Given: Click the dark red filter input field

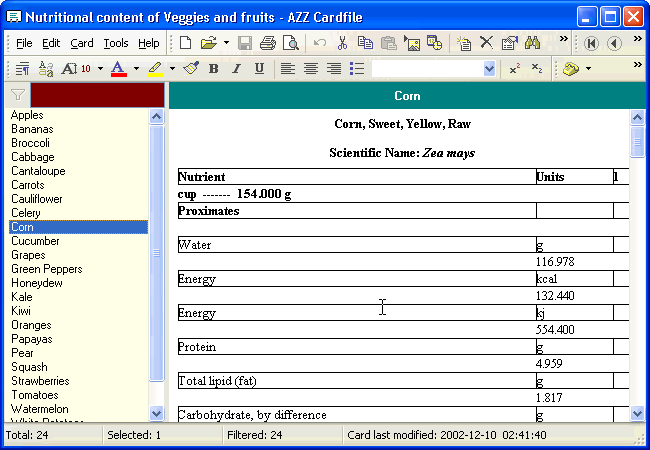Looking at the screenshot, I should pos(97,95).
